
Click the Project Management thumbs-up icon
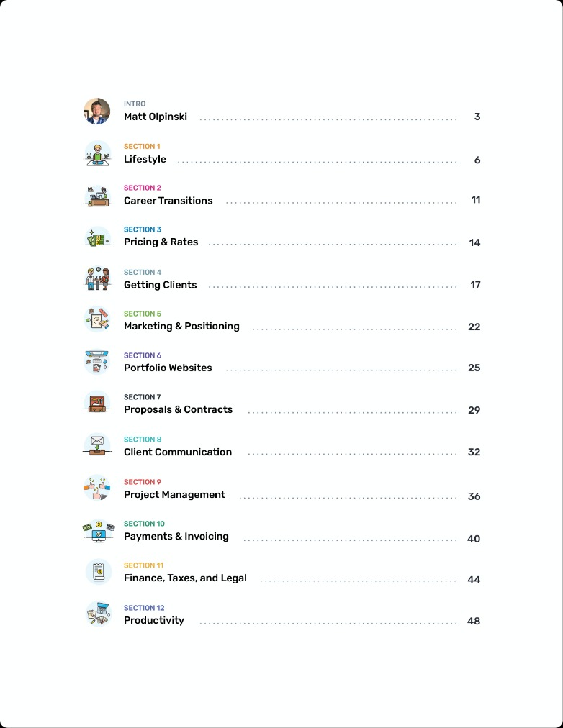(97, 488)
